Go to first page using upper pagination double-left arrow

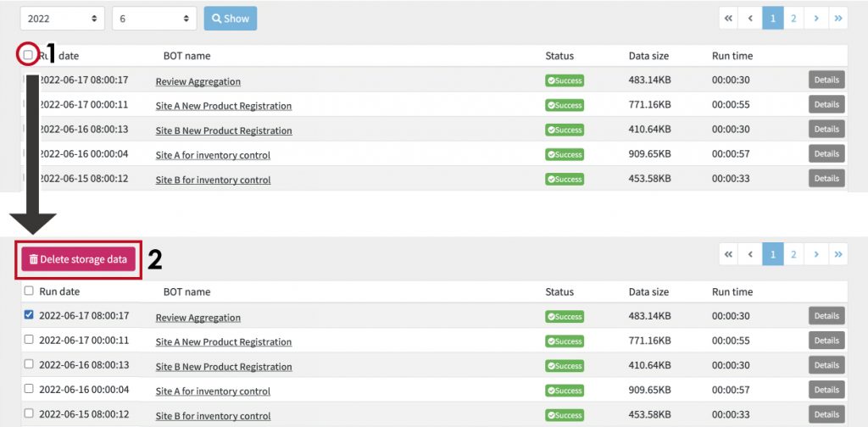pyautogui.click(x=728, y=18)
